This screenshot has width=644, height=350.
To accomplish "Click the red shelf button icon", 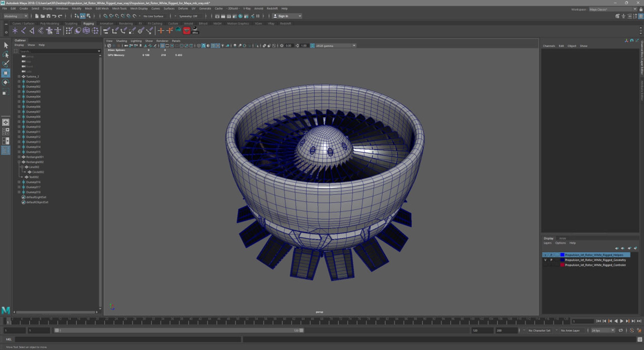I will click(187, 31).
